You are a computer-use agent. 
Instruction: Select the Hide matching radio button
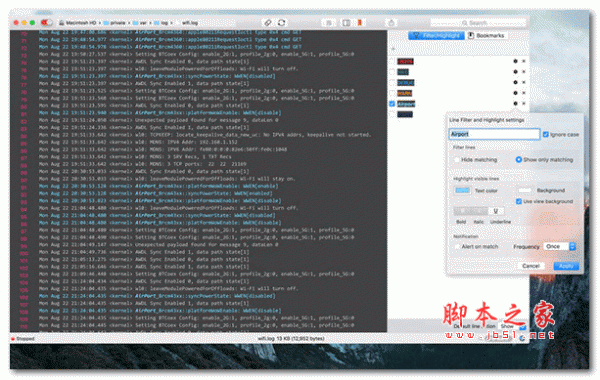point(457,160)
